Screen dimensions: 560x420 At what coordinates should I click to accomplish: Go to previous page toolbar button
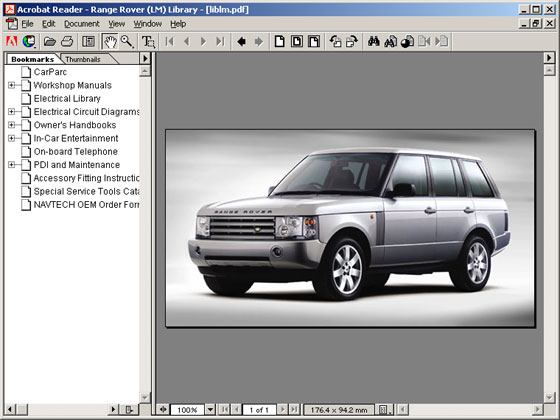[186, 41]
